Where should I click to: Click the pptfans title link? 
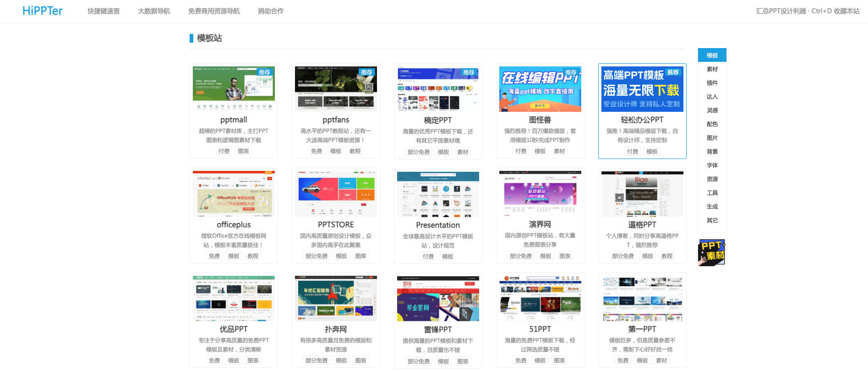(336, 120)
